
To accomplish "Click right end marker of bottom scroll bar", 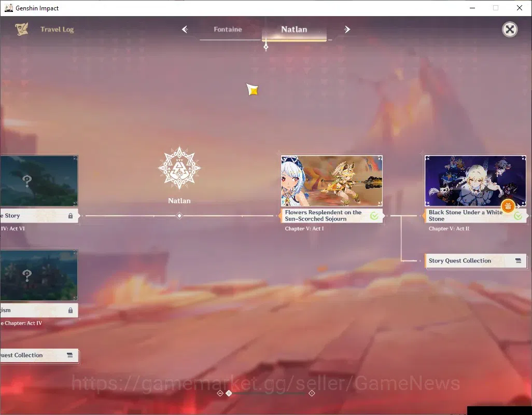I will [x=312, y=393].
